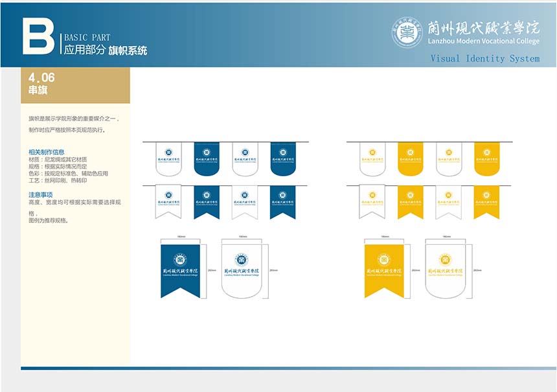Click the college circular emblem in header
557x392 pixels.
(x=407, y=32)
